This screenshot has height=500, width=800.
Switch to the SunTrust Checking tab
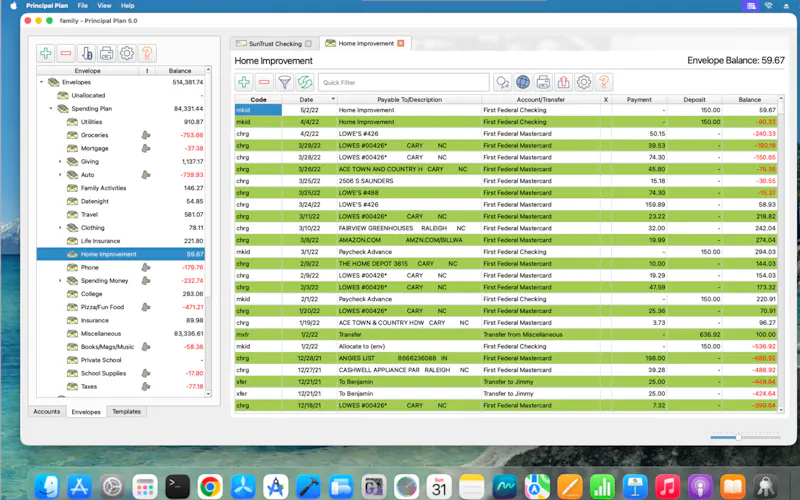[274, 44]
